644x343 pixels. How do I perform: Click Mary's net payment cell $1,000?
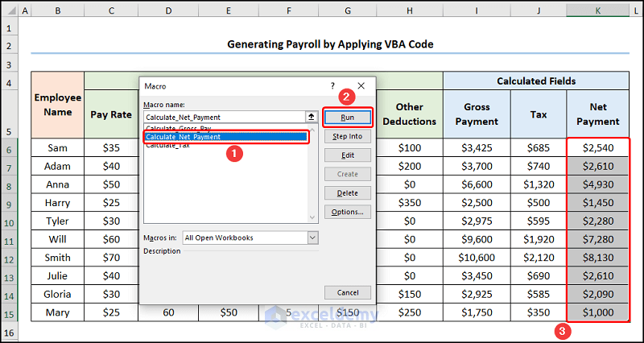pyautogui.click(x=597, y=312)
